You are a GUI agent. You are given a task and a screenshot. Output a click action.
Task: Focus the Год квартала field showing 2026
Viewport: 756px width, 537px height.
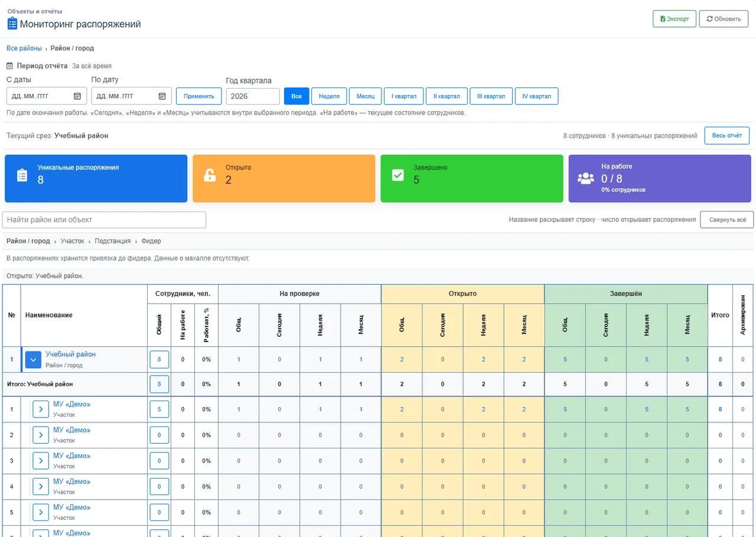[253, 96]
